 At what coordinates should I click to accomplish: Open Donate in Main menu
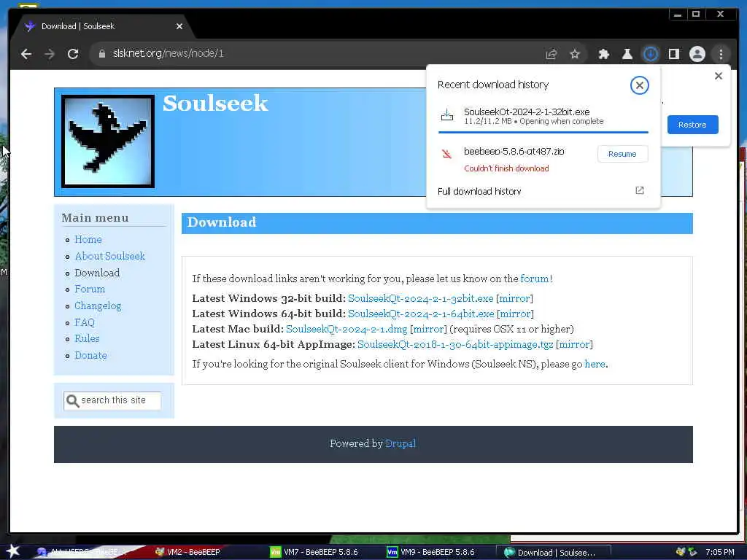90,355
